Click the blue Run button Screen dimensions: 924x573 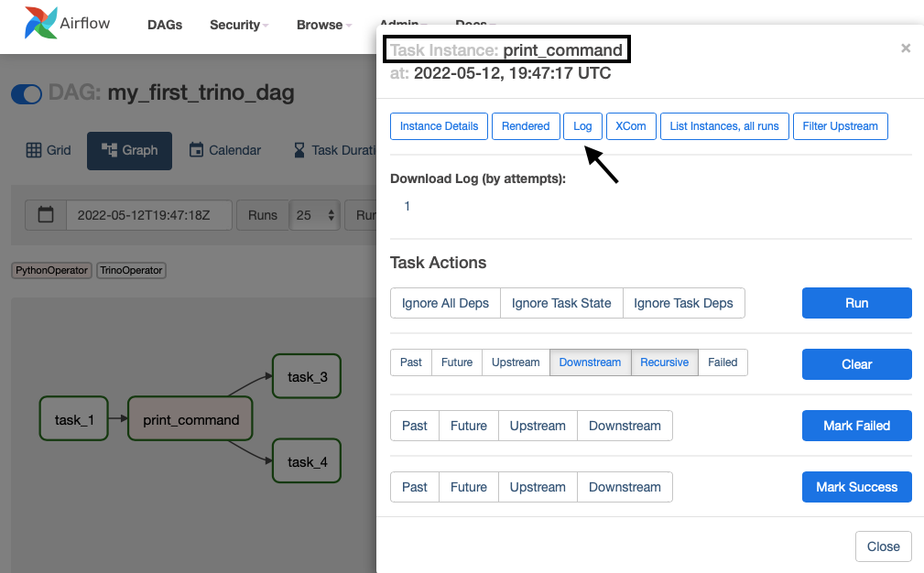(x=856, y=303)
